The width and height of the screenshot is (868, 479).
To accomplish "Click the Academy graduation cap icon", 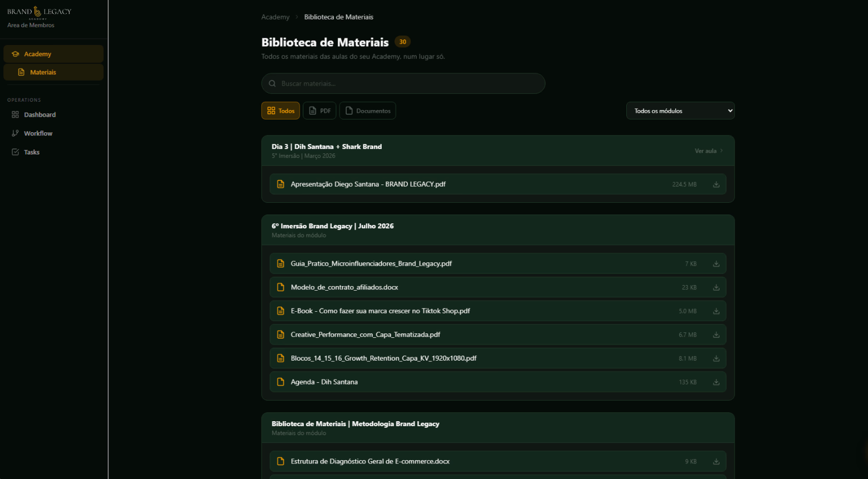I will pos(16,54).
